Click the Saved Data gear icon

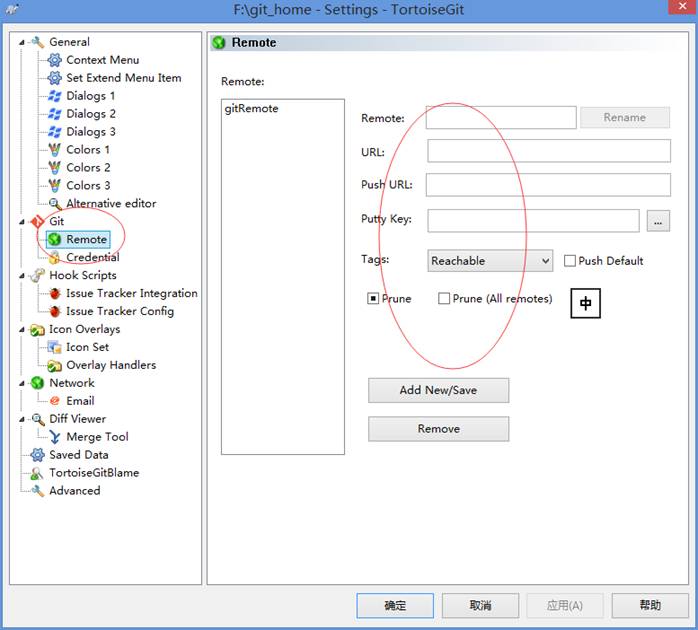pos(37,455)
